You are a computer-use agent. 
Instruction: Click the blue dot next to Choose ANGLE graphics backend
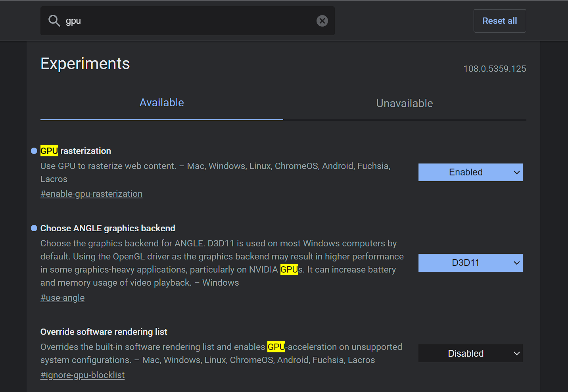(34, 228)
